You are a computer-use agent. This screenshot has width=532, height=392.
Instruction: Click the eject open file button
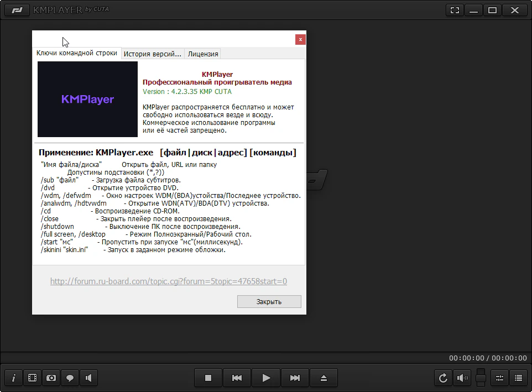tap(324, 378)
